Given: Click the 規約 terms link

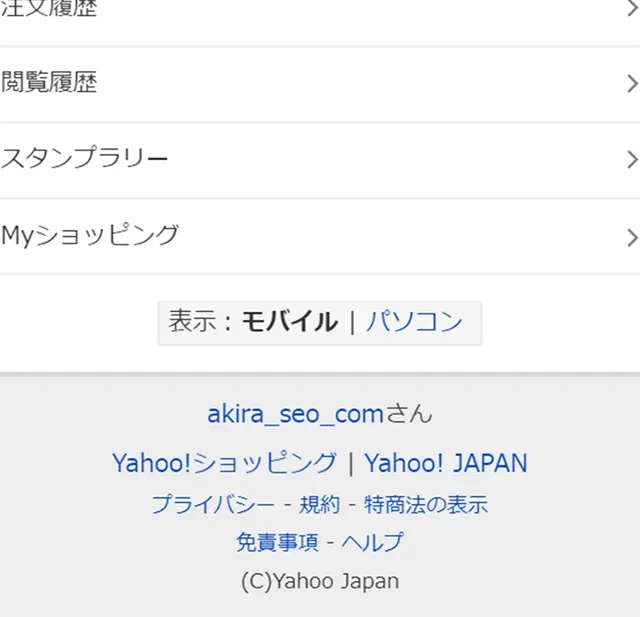Looking at the screenshot, I should 320,504.
